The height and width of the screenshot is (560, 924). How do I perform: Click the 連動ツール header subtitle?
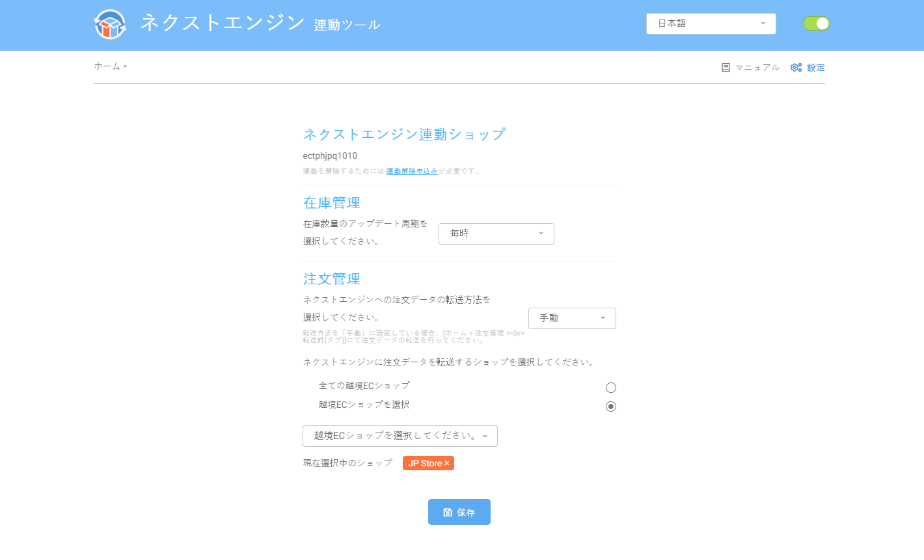[x=347, y=25]
